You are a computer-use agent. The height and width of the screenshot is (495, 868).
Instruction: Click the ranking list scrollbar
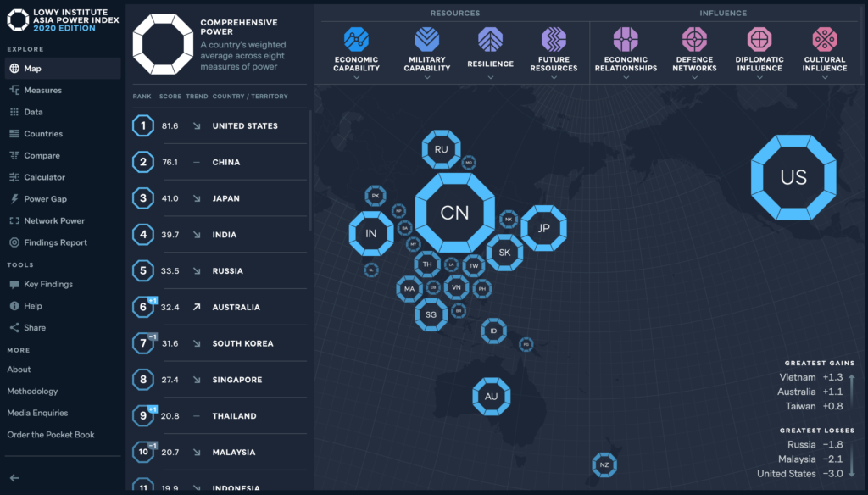click(310, 170)
